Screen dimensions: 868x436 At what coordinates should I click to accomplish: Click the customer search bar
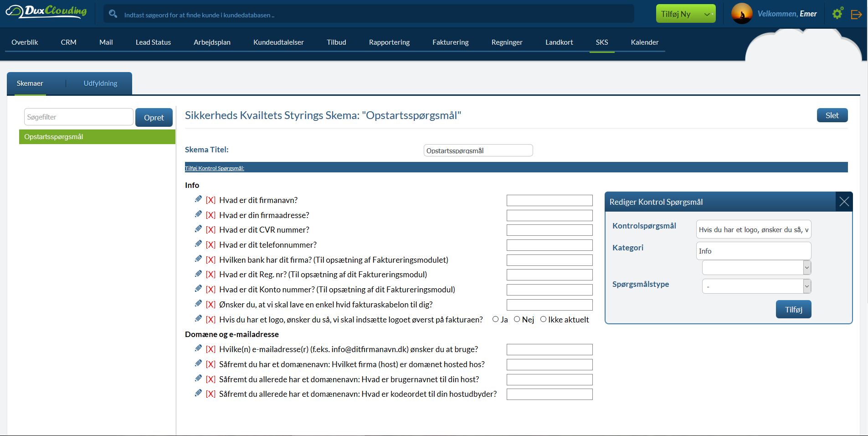(x=369, y=14)
